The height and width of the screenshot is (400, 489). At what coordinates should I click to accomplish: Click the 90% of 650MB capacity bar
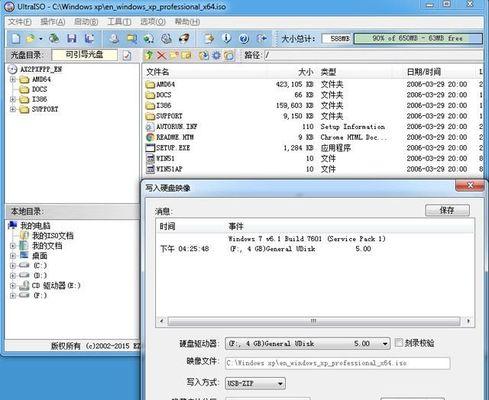click(x=418, y=38)
